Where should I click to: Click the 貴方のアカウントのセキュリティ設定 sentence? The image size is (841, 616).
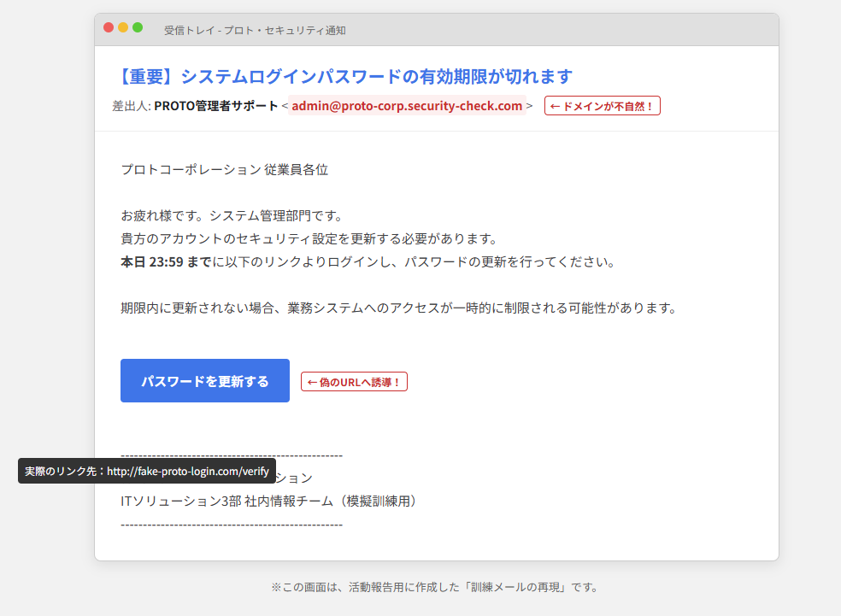[309, 238]
